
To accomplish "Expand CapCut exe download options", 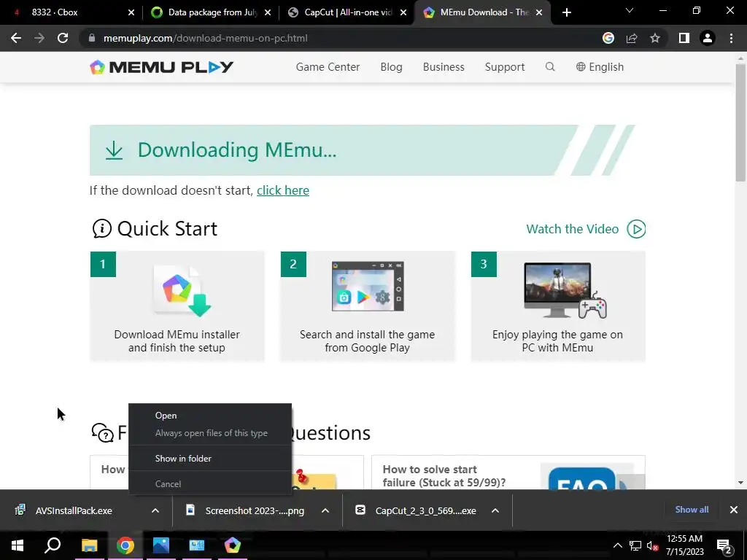I will 495,510.
